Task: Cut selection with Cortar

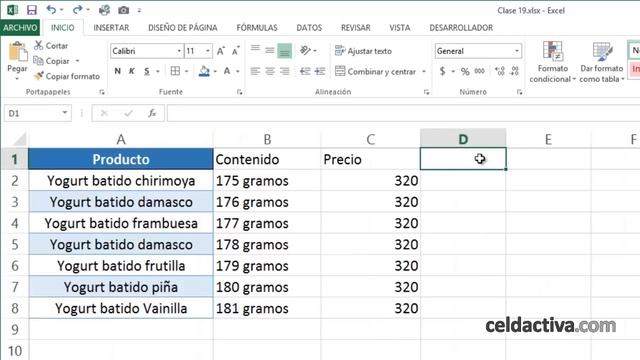Action: tap(51, 46)
